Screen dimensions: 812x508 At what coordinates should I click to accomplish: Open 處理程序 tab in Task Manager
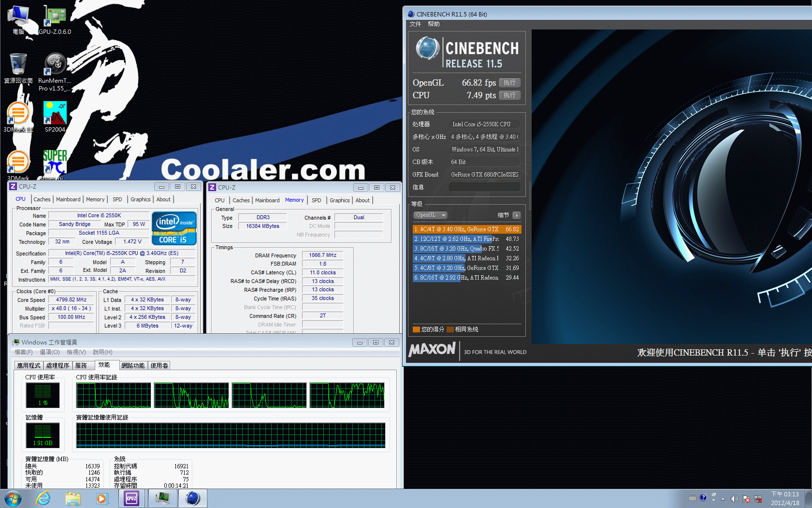pyautogui.click(x=58, y=366)
